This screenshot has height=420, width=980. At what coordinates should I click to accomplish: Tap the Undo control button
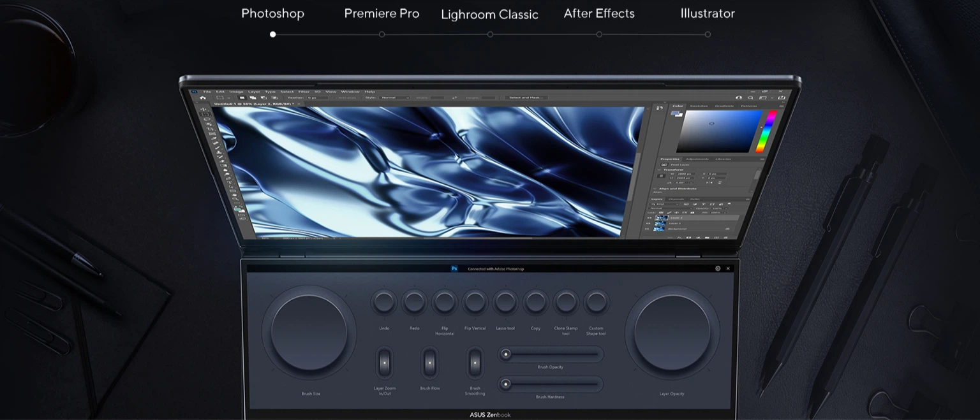(384, 302)
